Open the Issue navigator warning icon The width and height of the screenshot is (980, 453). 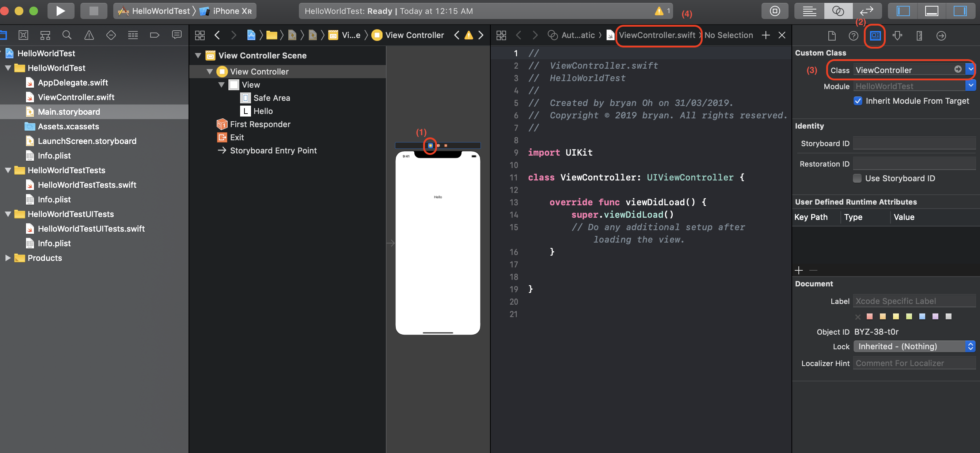pyautogui.click(x=89, y=35)
